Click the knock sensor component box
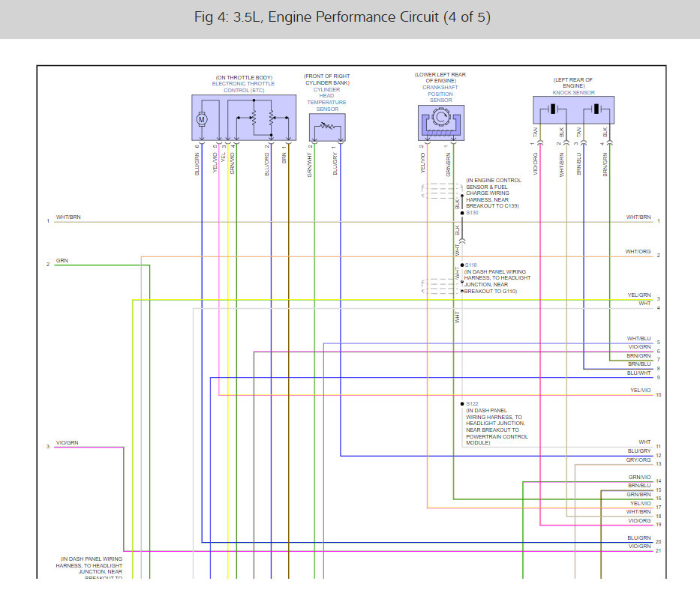The height and width of the screenshot is (599, 700). click(573, 109)
